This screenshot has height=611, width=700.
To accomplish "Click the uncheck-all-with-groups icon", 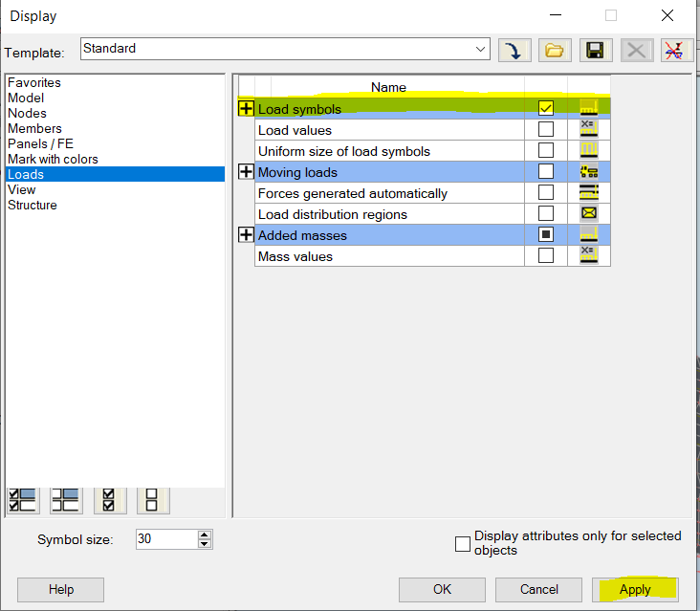I will 66,500.
